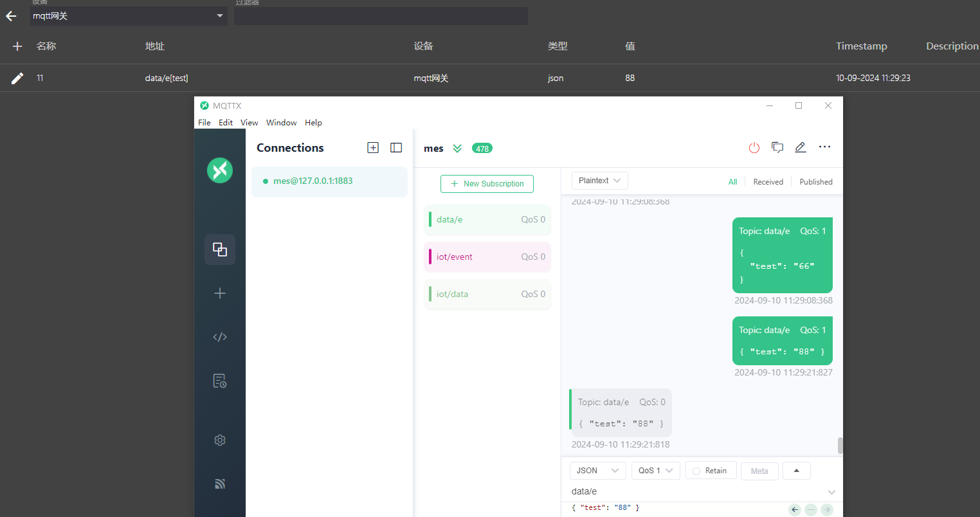Click the 478 unread message badge

pyautogui.click(x=482, y=149)
